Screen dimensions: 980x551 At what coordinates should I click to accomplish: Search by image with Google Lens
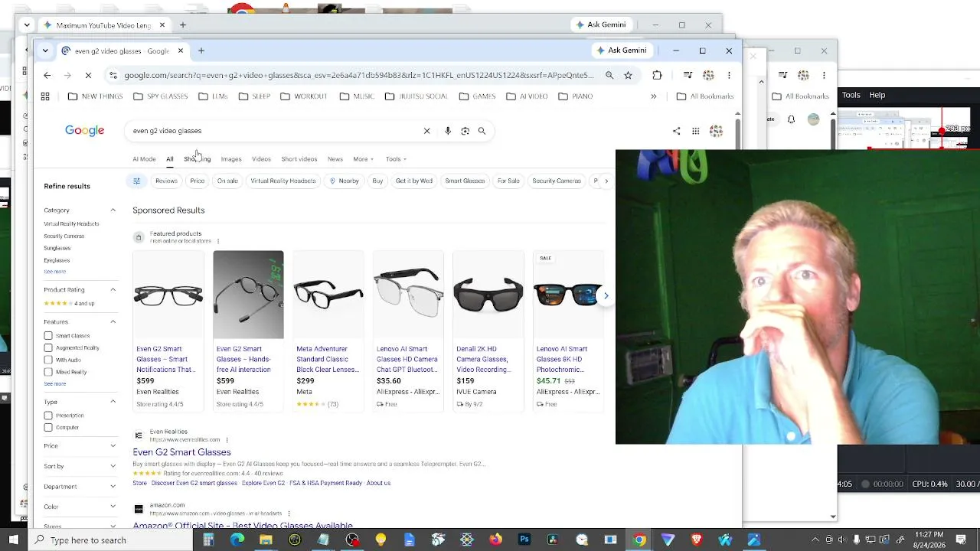point(465,131)
